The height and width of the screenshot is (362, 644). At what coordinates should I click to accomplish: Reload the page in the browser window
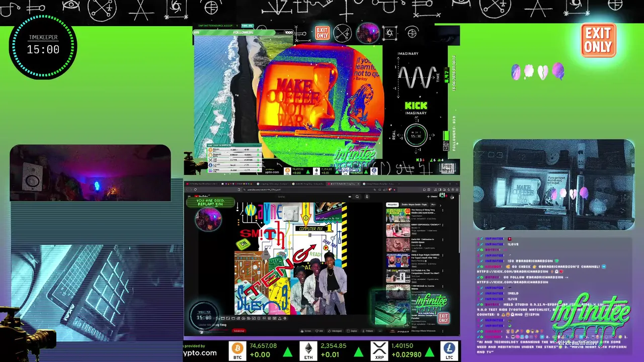point(195,190)
